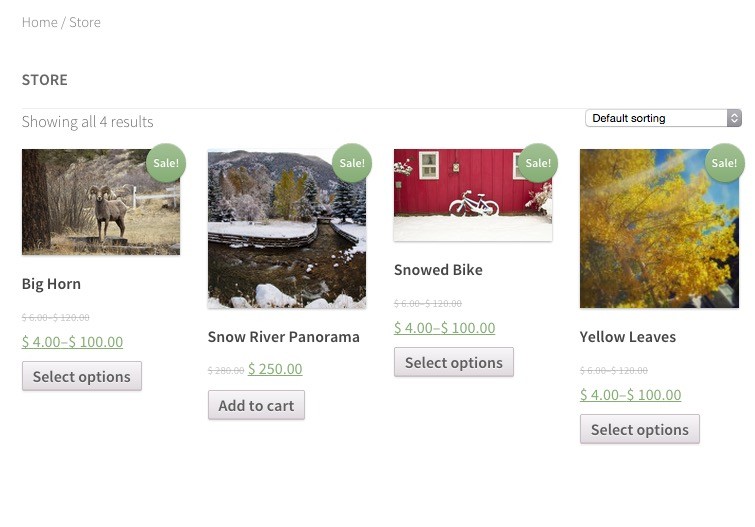Select options for Yellow Leaves
Screen dimensions: 755x527
coord(640,429)
